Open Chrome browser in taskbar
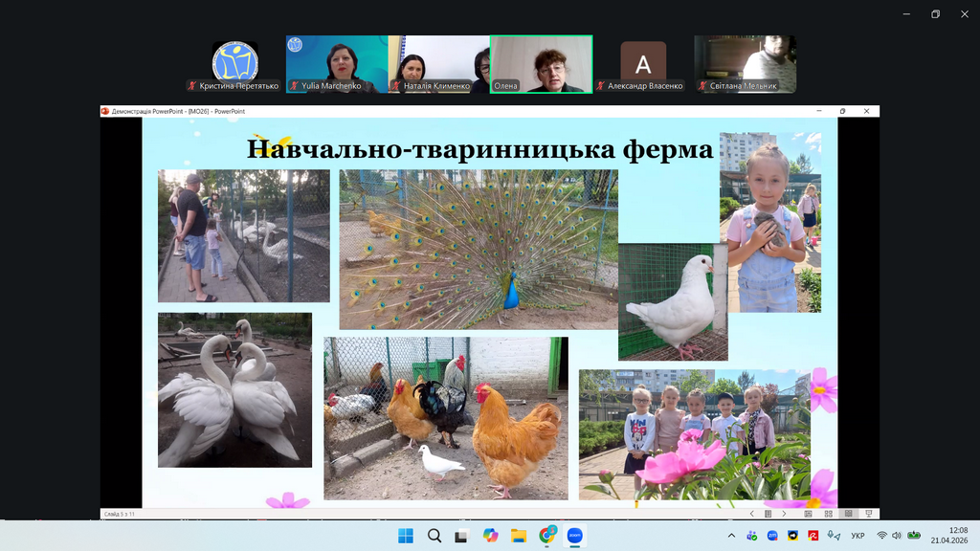Viewport: 980px width, 551px height. [x=546, y=536]
